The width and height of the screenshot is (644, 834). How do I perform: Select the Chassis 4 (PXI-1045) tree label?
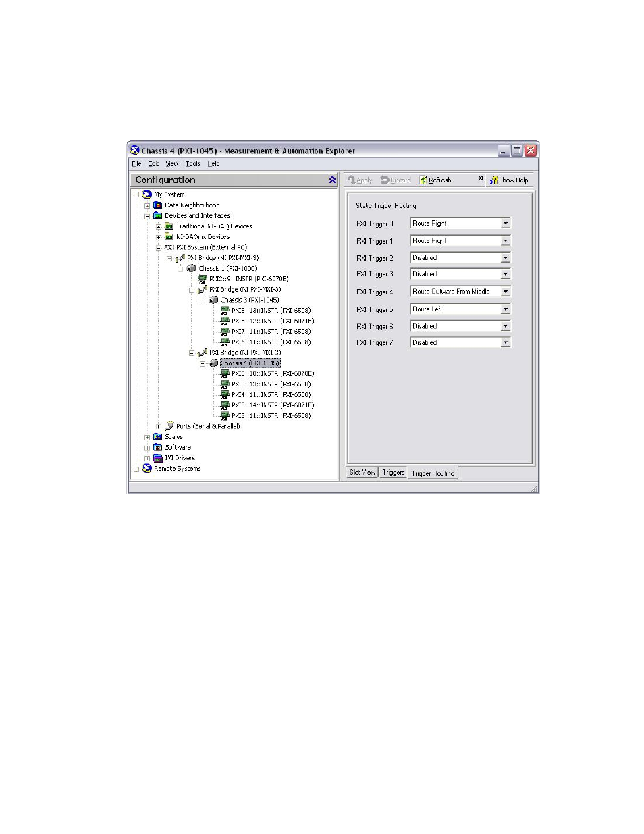coord(250,363)
